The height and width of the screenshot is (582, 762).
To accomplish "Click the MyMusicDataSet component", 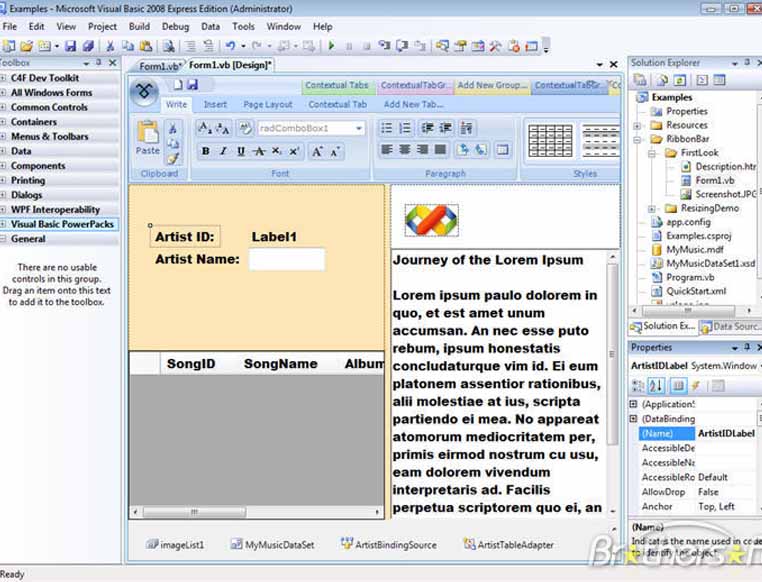I will click(x=273, y=545).
